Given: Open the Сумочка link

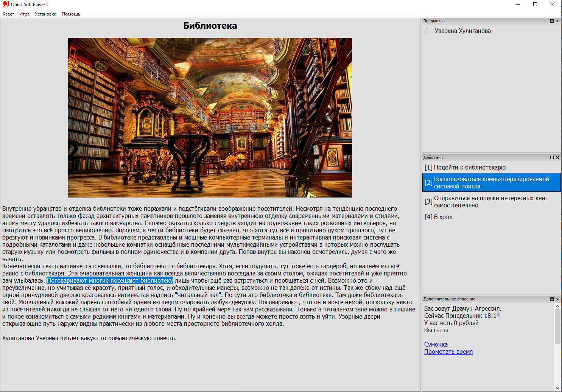Looking at the screenshot, I should [x=436, y=344].
